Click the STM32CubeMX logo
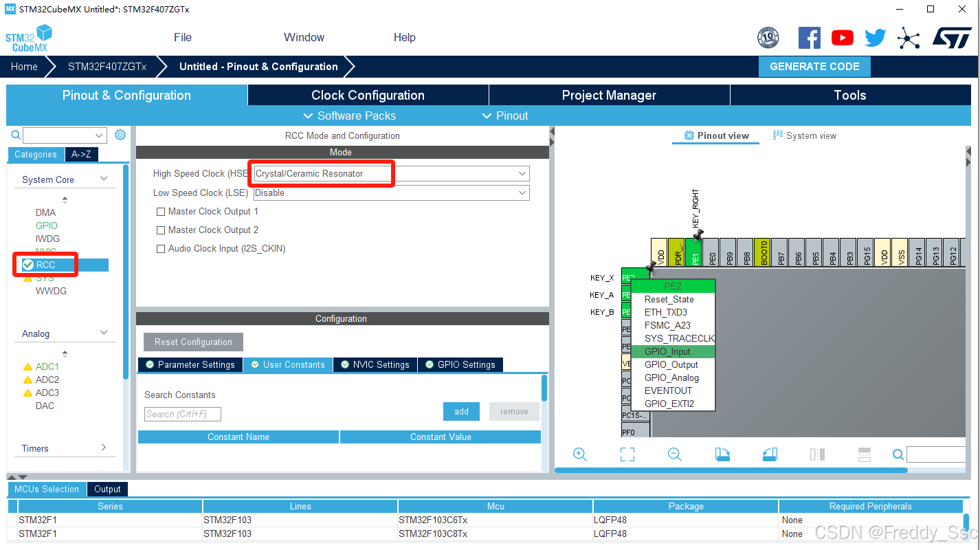This screenshot has width=980, height=550. [29, 38]
